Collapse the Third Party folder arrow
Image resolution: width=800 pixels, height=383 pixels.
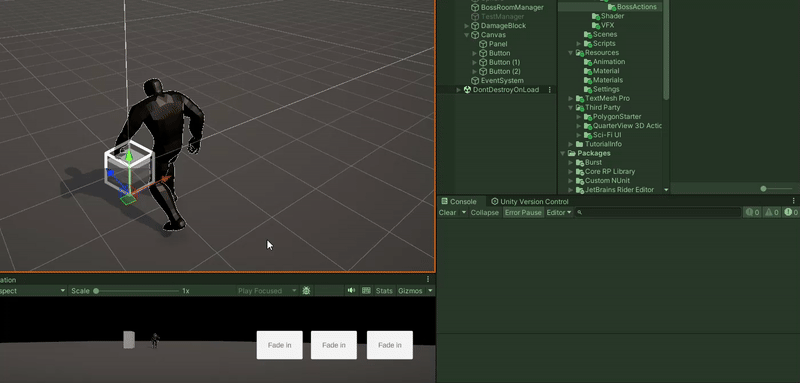click(570, 108)
